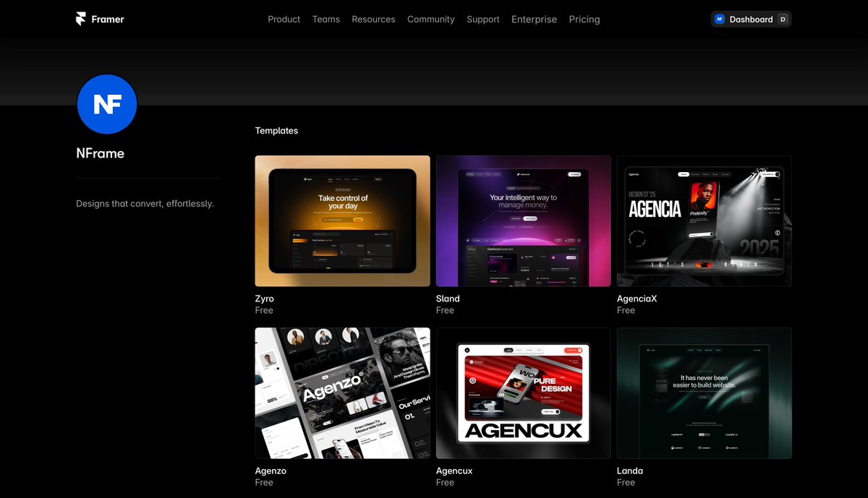Open the Pricing page
Viewport: 868px width, 498px height.
coord(584,20)
